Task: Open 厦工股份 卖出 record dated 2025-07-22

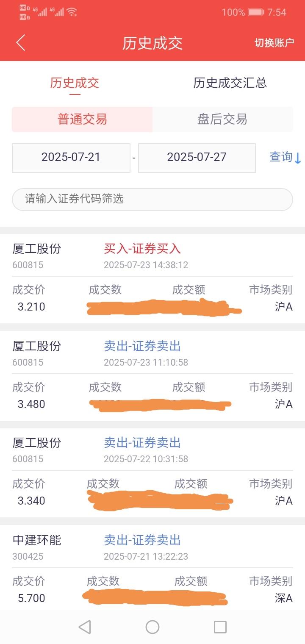Action: pyautogui.click(x=152, y=472)
